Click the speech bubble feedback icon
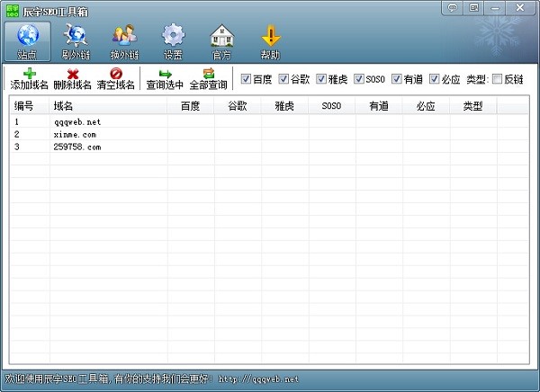The image size is (540, 392). tap(452, 7)
